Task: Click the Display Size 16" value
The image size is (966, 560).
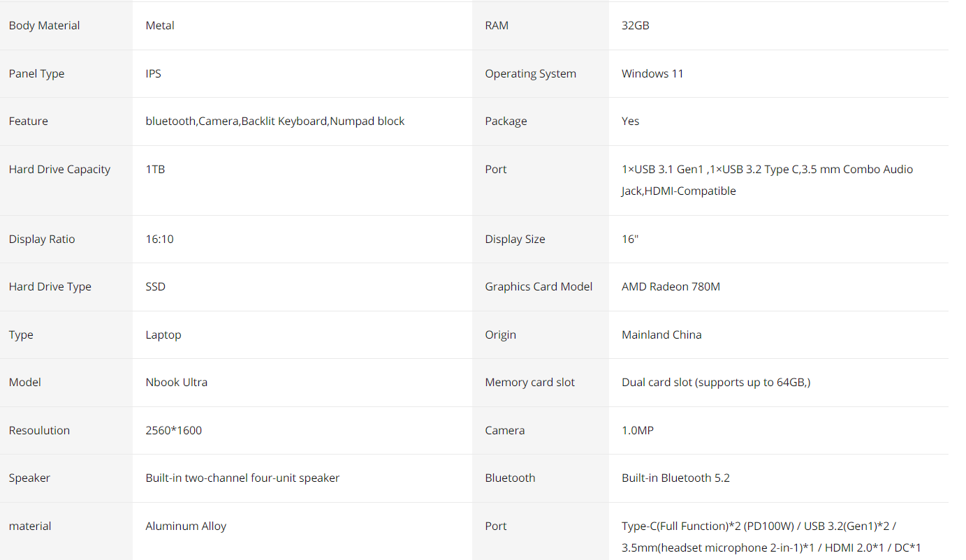Action: tap(629, 240)
